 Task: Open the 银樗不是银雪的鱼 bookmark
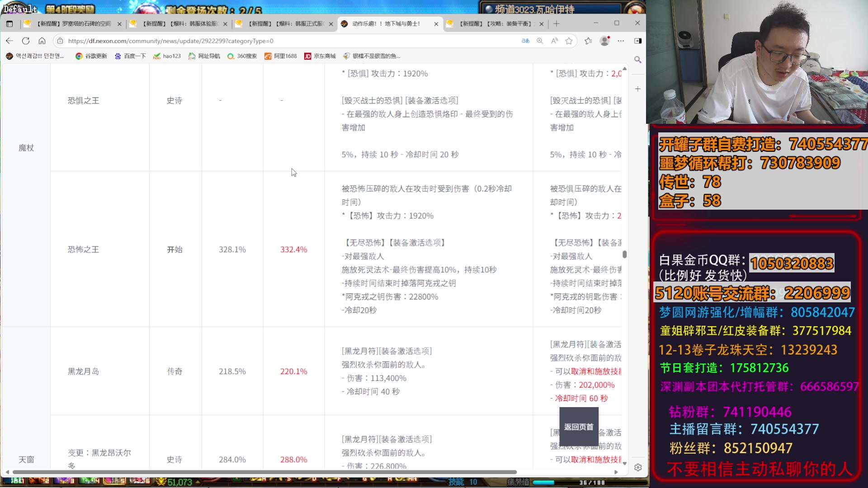[372, 56]
